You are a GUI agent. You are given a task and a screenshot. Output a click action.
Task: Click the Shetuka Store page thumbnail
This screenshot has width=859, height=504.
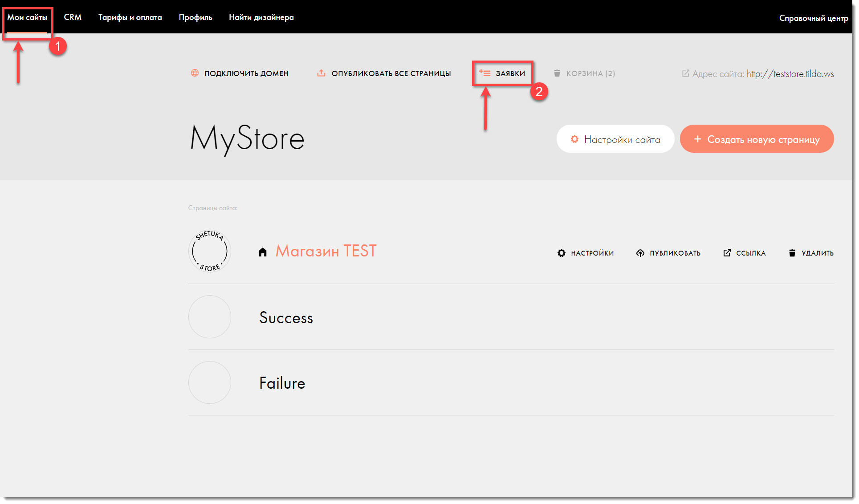point(210,251)
